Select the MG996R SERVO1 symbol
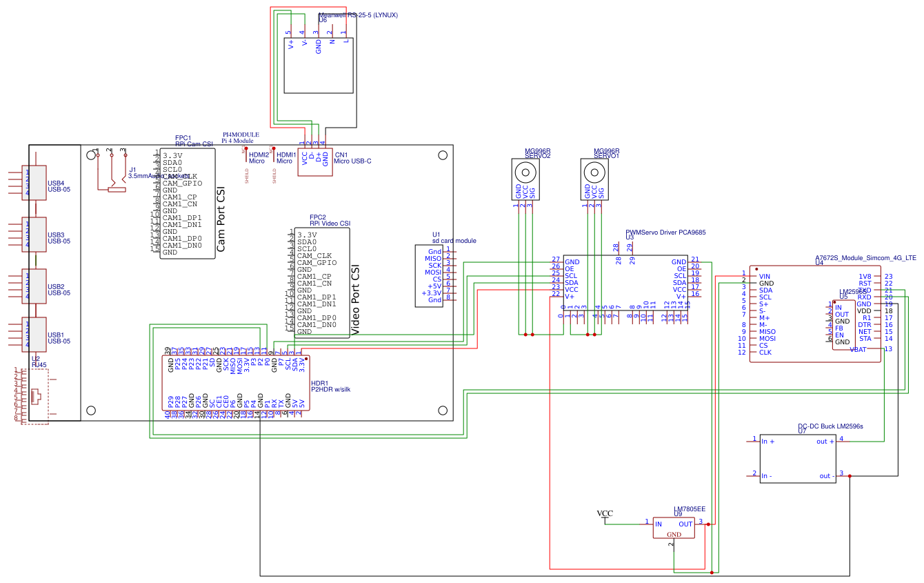This screenshot has height=583, width=924. click(x=594, y=175)
